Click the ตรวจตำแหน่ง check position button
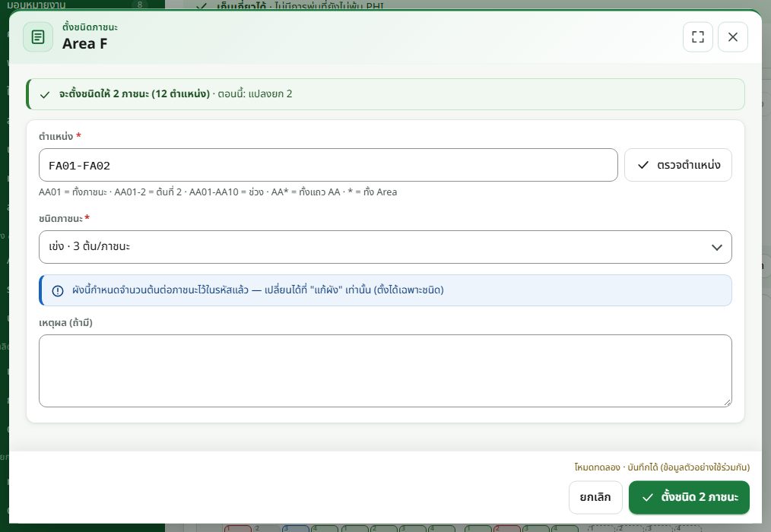The width and height of the screenshot is (771, 532). pyautogui.click(x=678, y=165)
